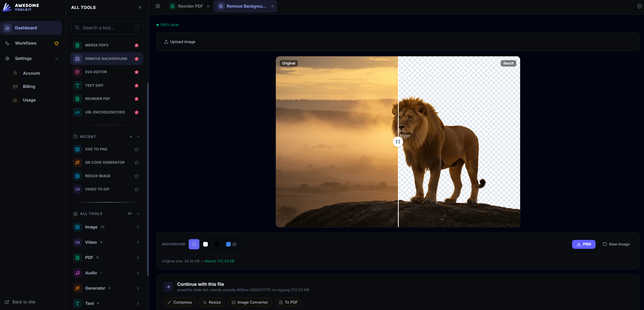Select the white background swatch
Image resolution: width=644 pixels, height=310 pixels.
[x=205, y=244]
